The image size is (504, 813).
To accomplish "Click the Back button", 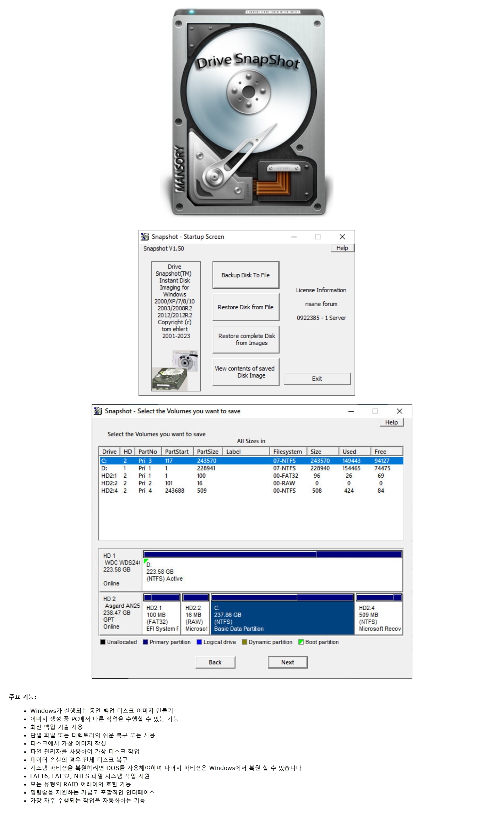I will (x=215, y=662).
